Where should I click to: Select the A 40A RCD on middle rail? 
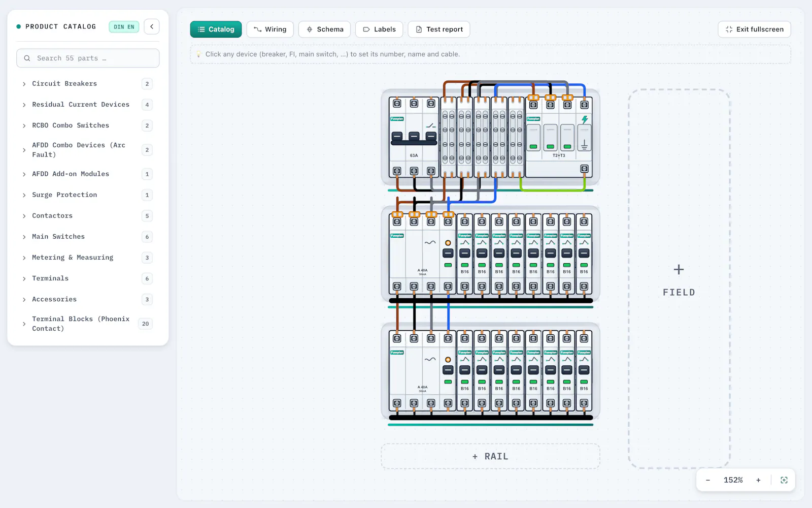pos(422,254)
